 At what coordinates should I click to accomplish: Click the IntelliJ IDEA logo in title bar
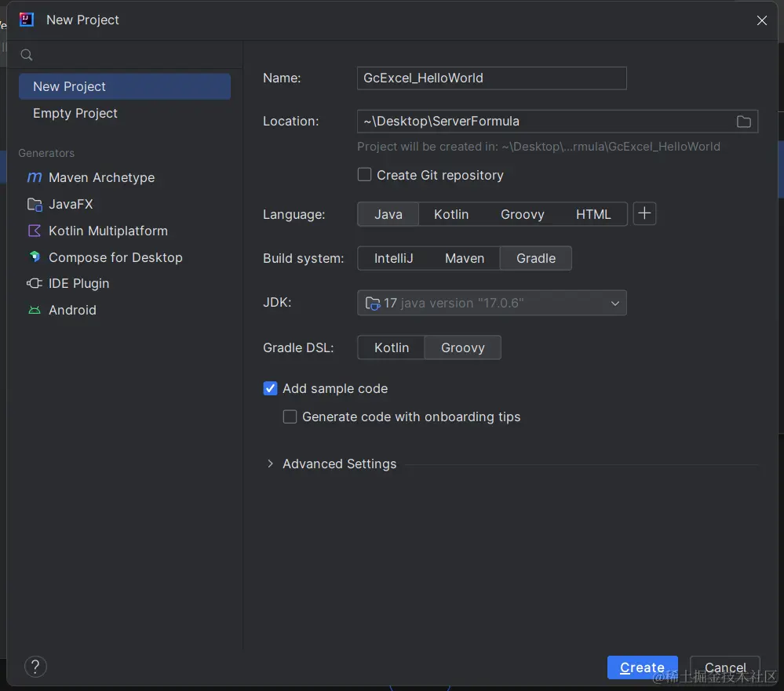27,20
